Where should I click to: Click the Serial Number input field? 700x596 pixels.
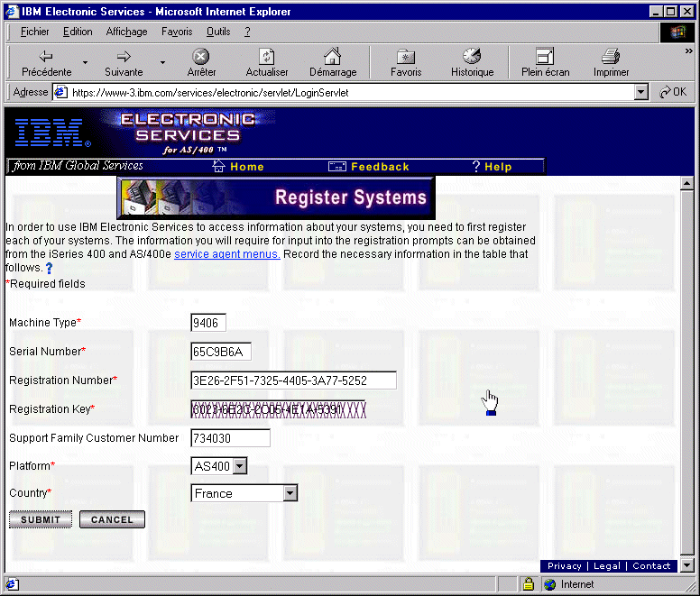coord(220,352)
